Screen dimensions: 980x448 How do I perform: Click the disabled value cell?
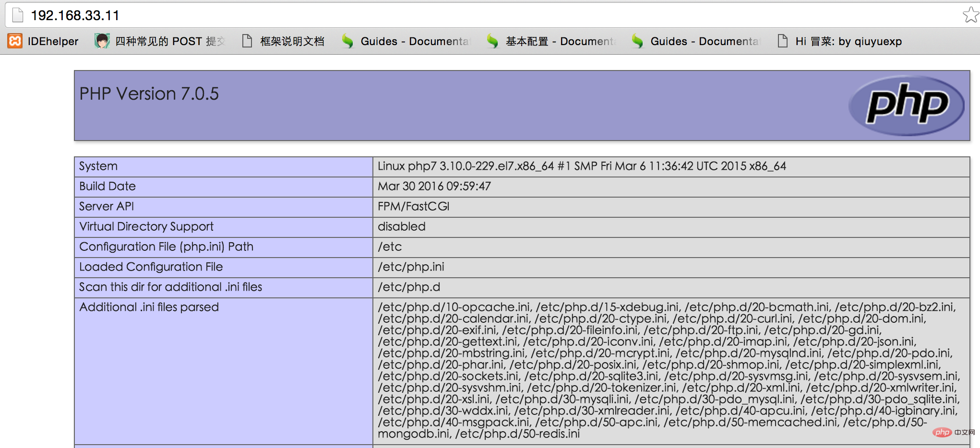coord(671,227)
